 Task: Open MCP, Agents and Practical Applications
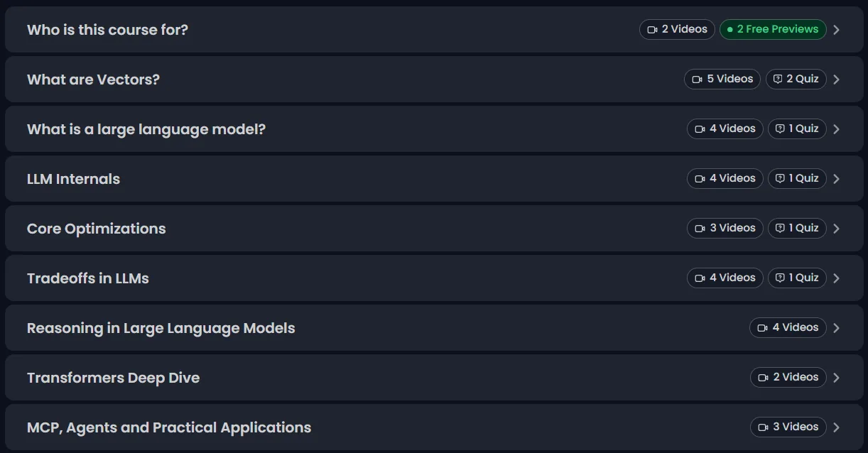(x=169, y=427)
